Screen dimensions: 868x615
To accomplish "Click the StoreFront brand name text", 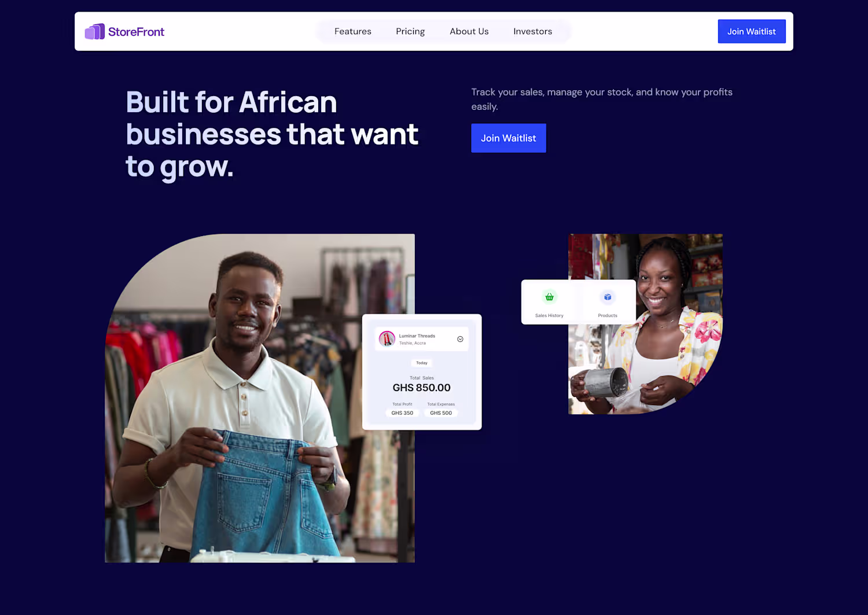I will click(x=136, y=32).
